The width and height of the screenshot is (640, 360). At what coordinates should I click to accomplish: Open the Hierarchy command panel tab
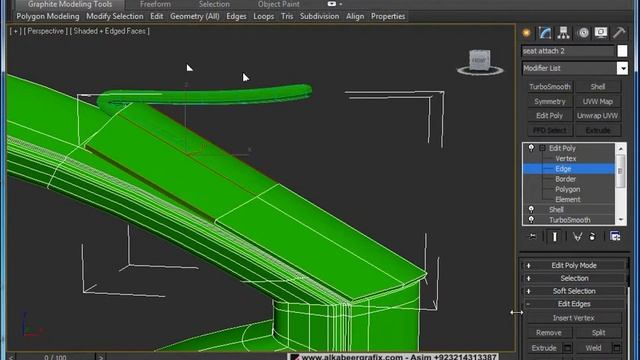point(564,33)
